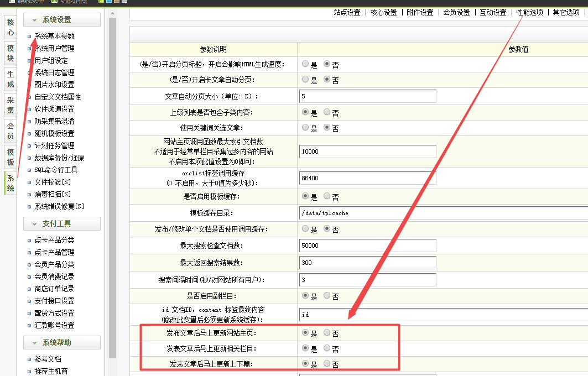The image size is (588, 376).
Task: Select the 系统 sidebar tab
Action: pos(11,183)
